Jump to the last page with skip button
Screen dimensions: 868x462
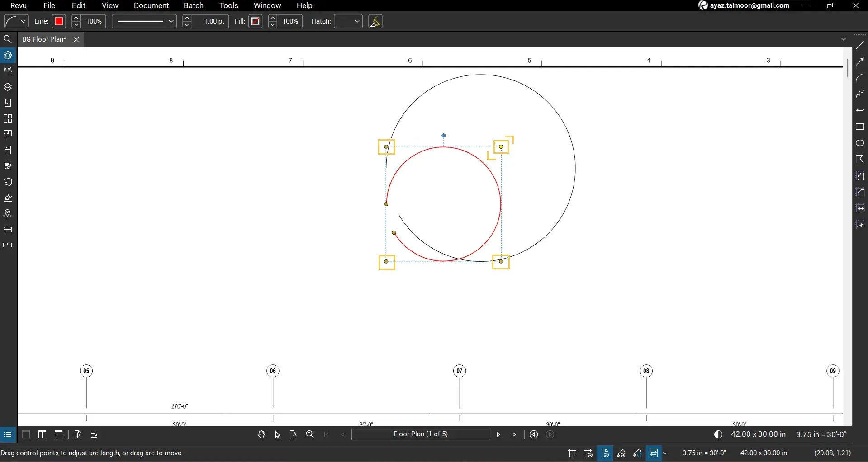point(515,434)
